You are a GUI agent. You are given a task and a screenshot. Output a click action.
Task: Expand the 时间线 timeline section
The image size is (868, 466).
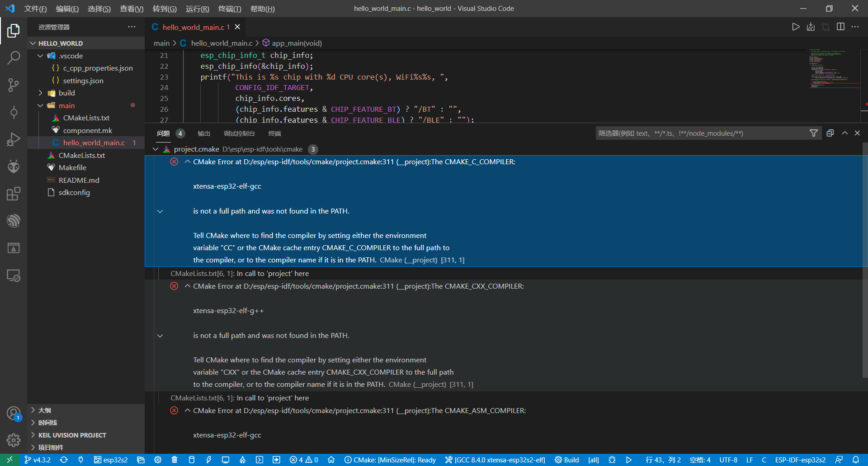tap(33, 423)
